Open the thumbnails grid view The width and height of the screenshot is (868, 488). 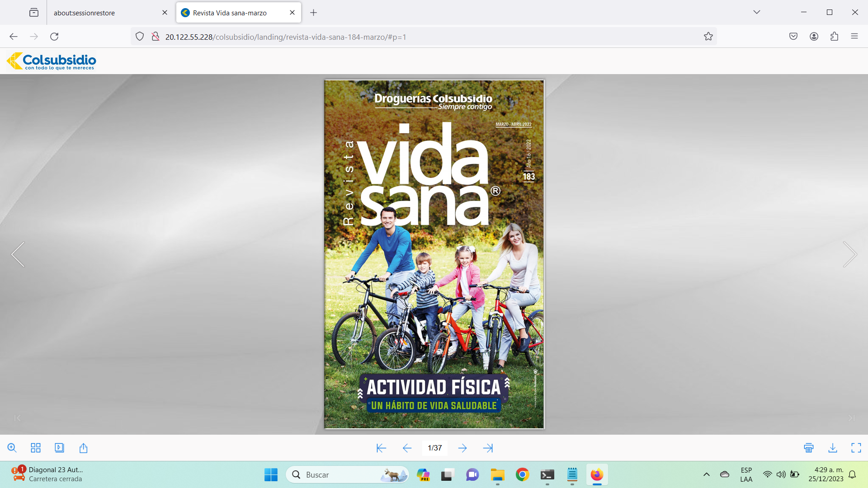pyautogui.click(x=36, y=448)
